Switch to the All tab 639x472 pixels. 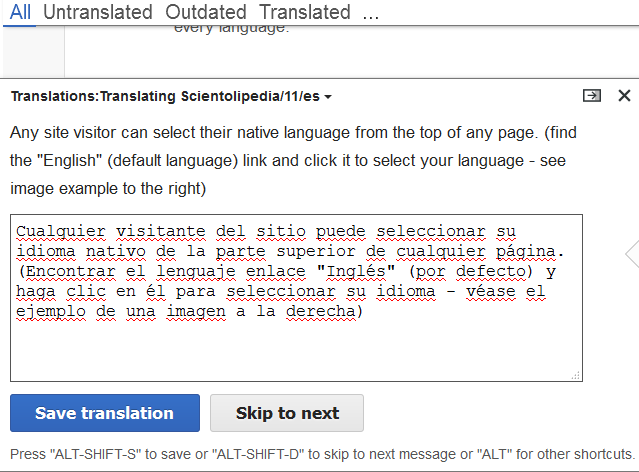point(20,13)
